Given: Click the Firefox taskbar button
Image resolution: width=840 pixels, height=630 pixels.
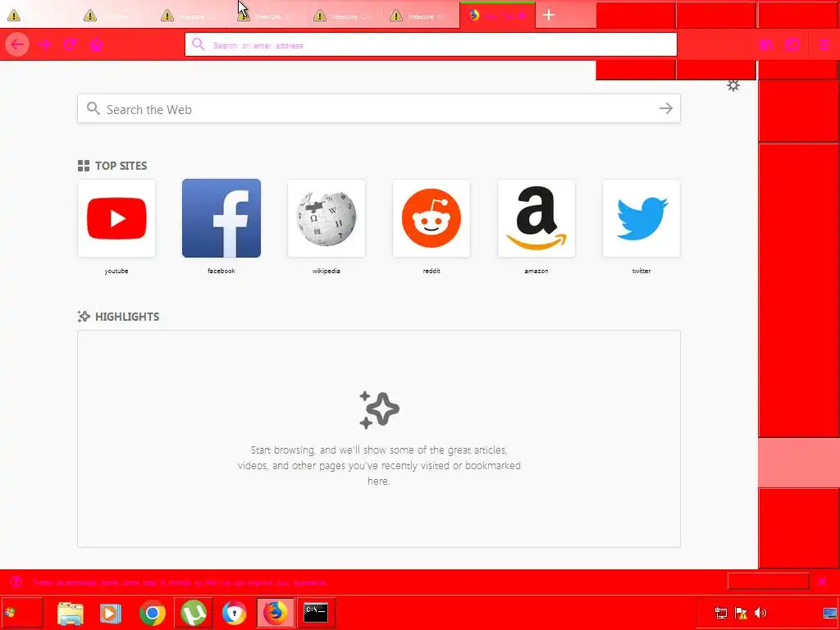Looking at the screenshot, I should (276, 612).
